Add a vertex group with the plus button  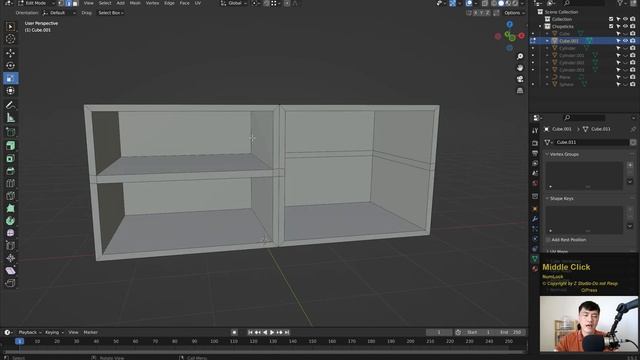pyautogui.click(x=630, y=165)
